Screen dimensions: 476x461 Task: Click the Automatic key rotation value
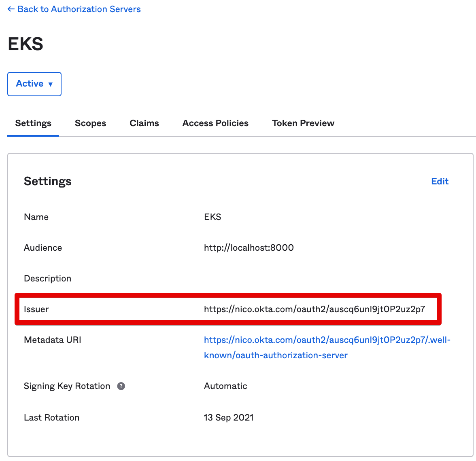pos(225,386)
